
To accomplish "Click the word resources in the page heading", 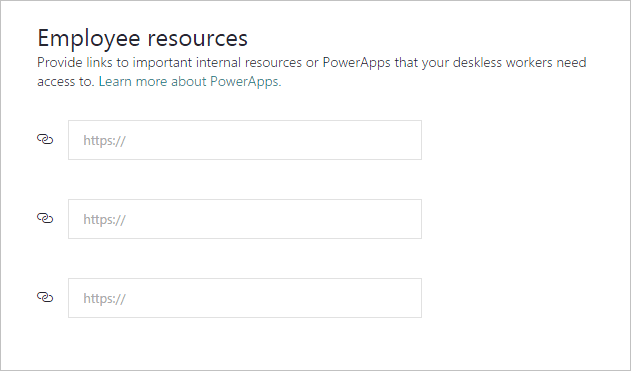I will 197,39.
